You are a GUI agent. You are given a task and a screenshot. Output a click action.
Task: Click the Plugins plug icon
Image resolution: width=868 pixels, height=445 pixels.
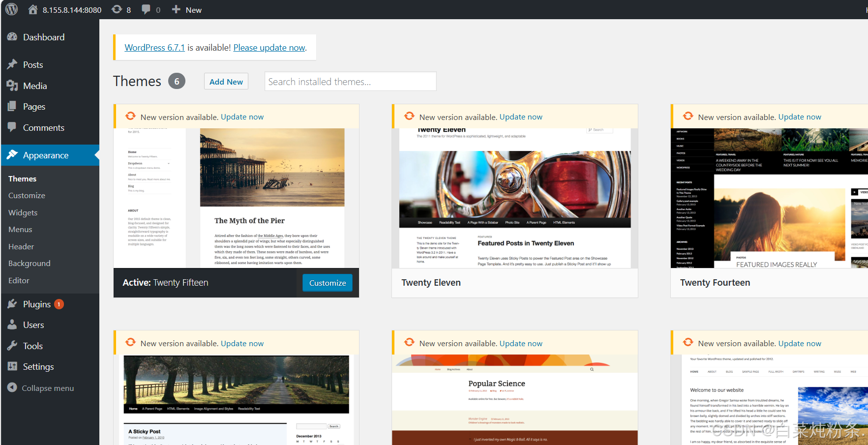(12, 304)
